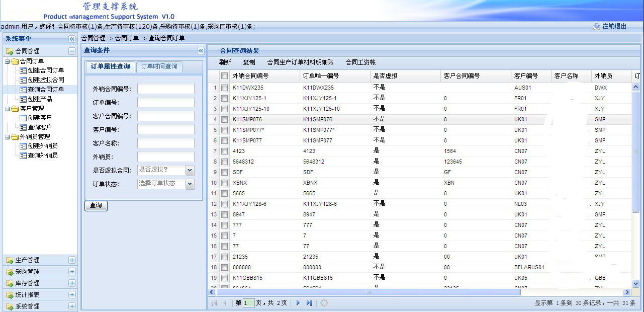Expand the 统计报表 accordion section

tap(72, 295)
